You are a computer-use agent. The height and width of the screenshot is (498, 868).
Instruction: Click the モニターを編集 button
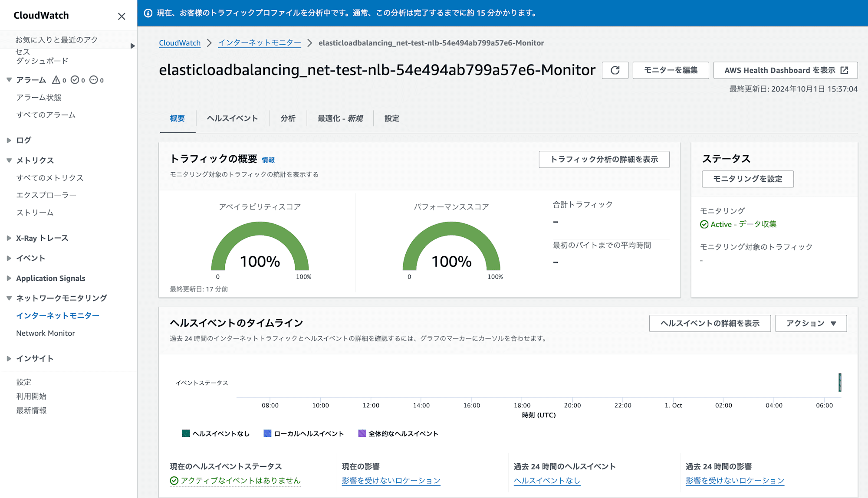tap(671, 70)
